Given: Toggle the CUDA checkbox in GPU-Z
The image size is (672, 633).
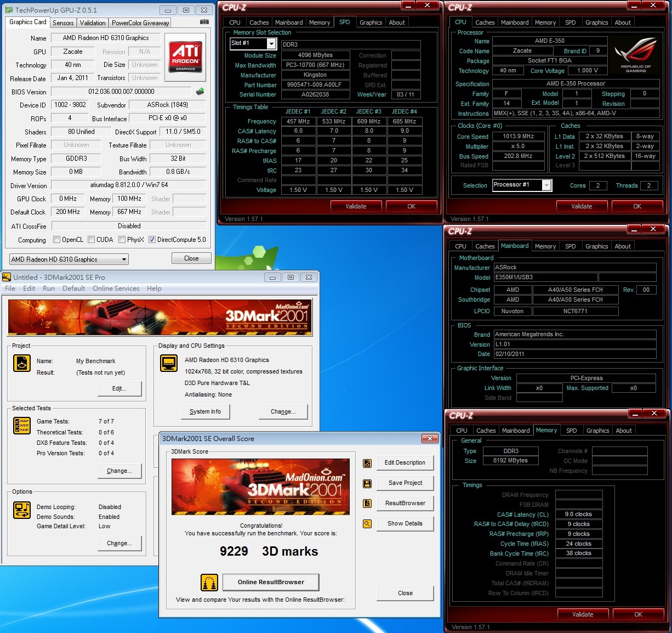Looking at the screenshot, I should point(91,240).
